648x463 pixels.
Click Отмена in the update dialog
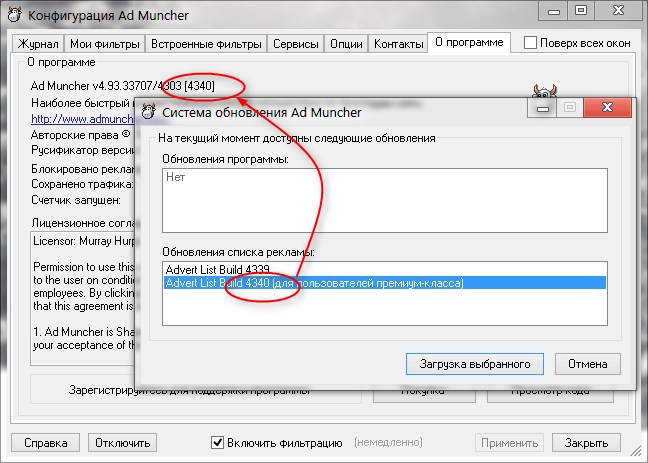click(x=588, y=362)
